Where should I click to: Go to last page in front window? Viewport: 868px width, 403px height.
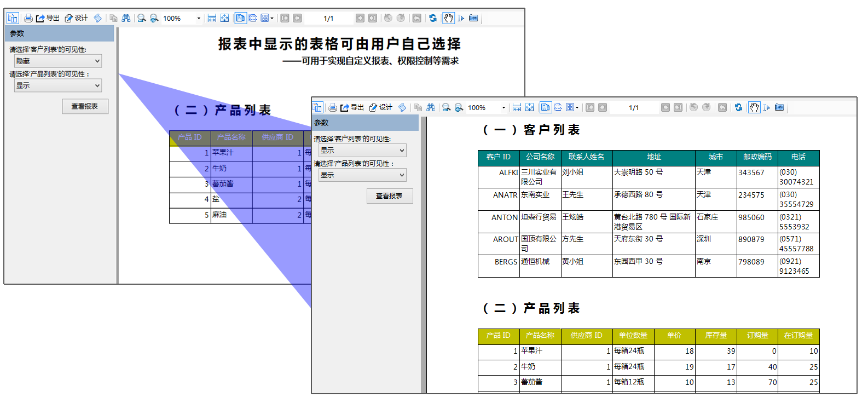pyautogui.click(x=678, y=107)
